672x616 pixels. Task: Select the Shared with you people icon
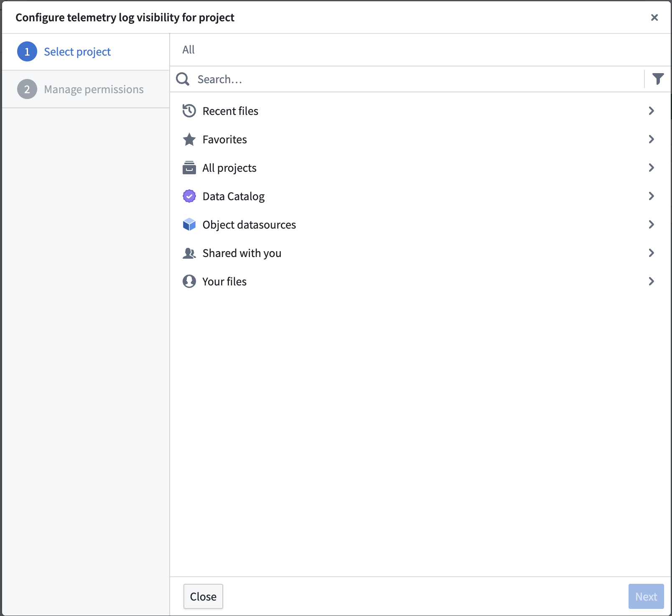pos(189,253)
